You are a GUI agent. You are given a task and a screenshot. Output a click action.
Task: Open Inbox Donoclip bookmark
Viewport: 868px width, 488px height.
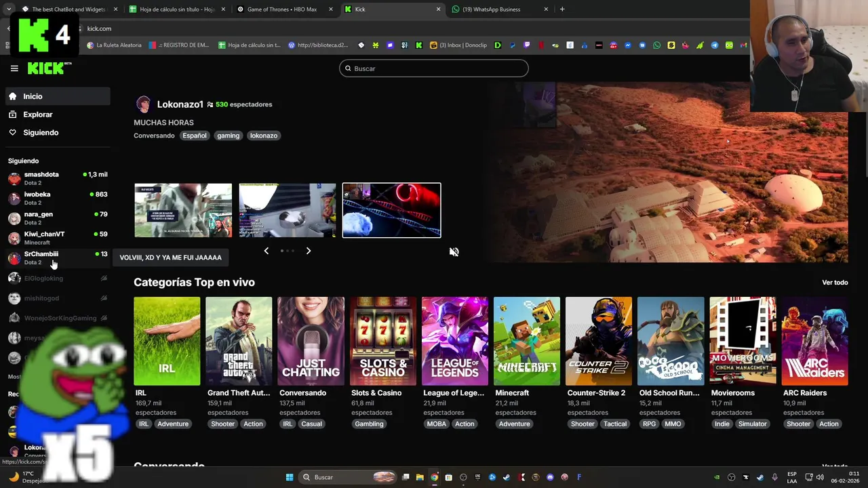pyautogui.click(x=458, y=45)
